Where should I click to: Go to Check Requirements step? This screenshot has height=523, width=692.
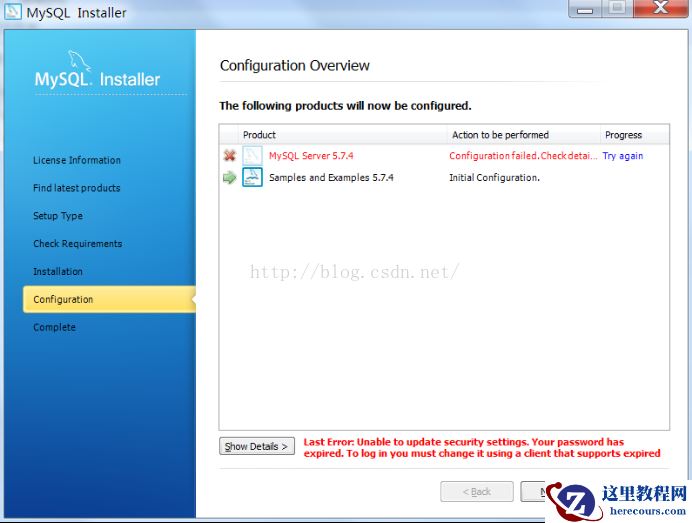click(78, 244)
